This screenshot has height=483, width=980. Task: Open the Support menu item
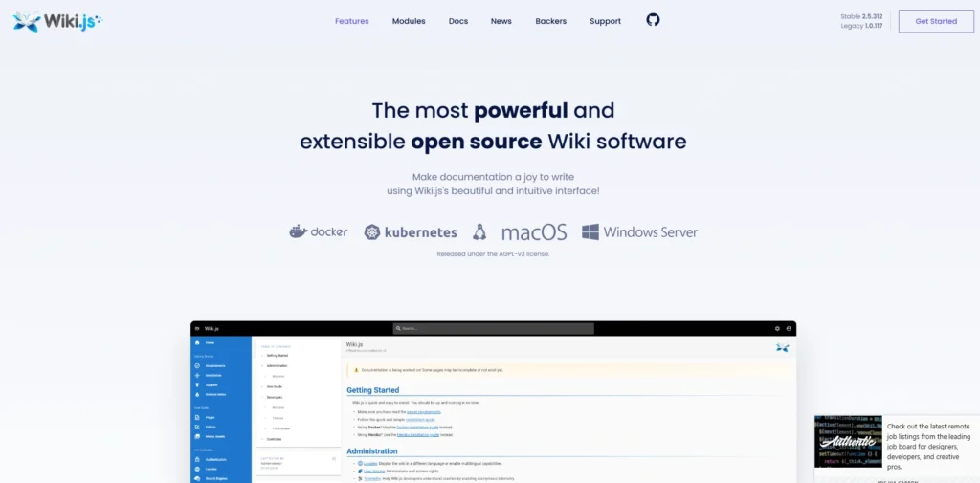(x=605, y=21)
